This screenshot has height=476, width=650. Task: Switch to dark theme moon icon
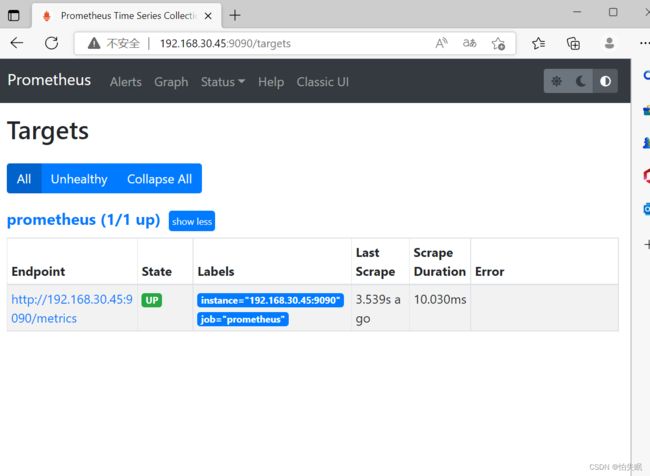[x=580, y=81]
